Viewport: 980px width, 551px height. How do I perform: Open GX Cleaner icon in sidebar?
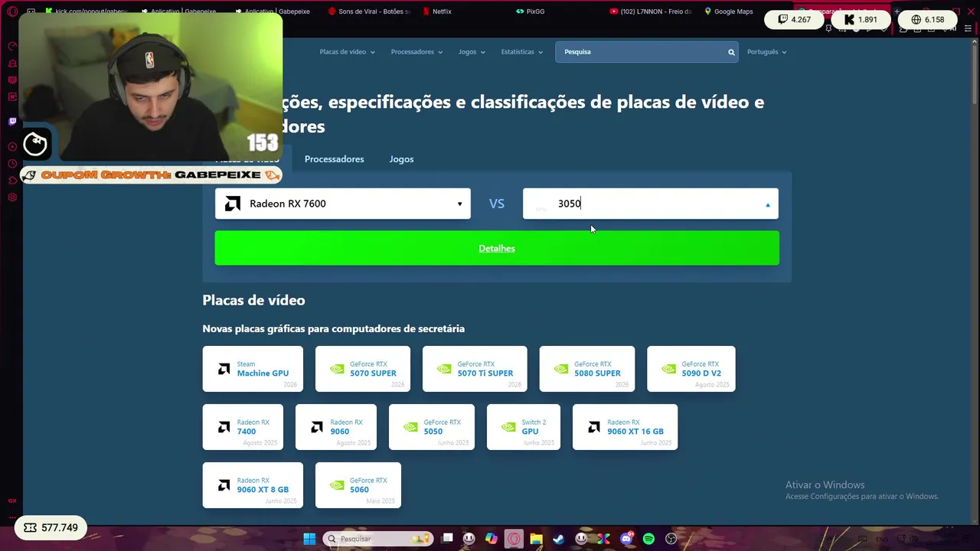(12, 63)
